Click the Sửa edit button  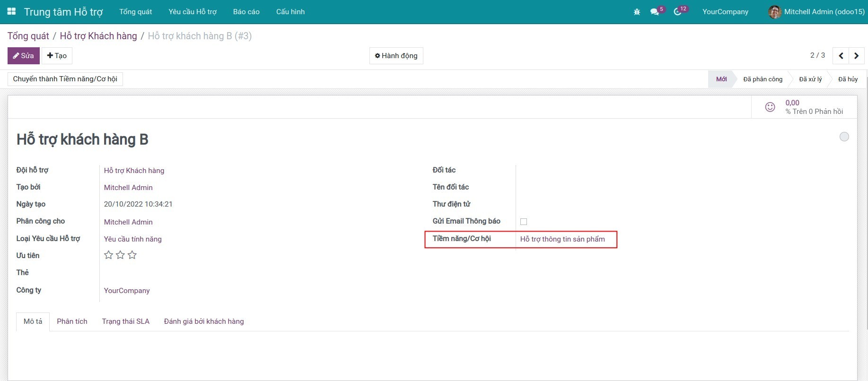click(x=23, y=56)
